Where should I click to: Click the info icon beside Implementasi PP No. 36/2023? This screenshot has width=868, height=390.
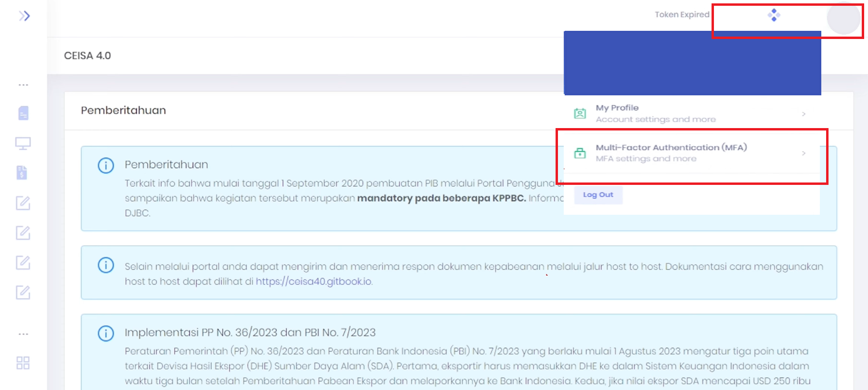coord(106,333)
